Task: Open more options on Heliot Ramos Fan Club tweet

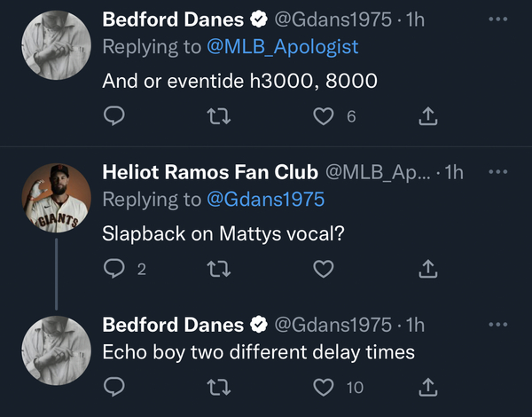Action: coord(498,172)
